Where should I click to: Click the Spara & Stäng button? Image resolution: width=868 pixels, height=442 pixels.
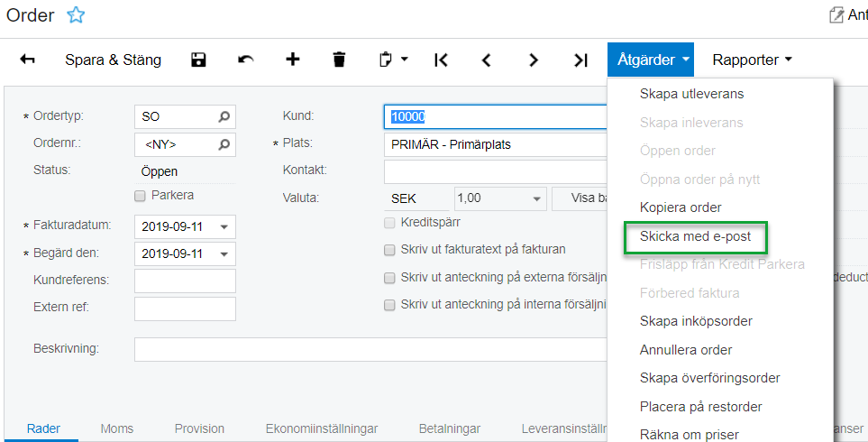(113, 60)
